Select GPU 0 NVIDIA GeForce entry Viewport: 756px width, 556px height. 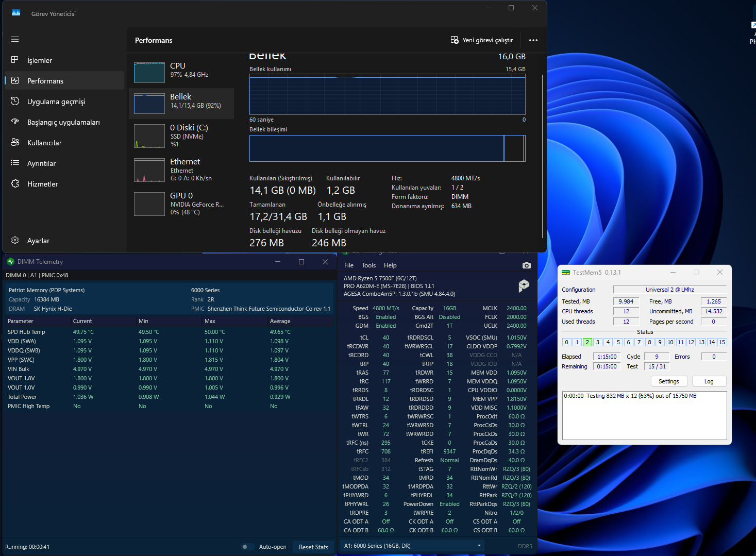pos(181,204)
